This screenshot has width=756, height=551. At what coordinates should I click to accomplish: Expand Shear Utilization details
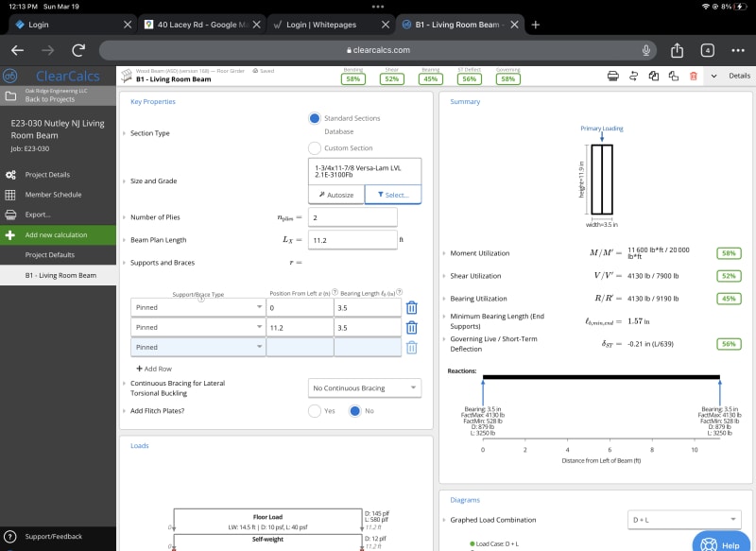444,276
